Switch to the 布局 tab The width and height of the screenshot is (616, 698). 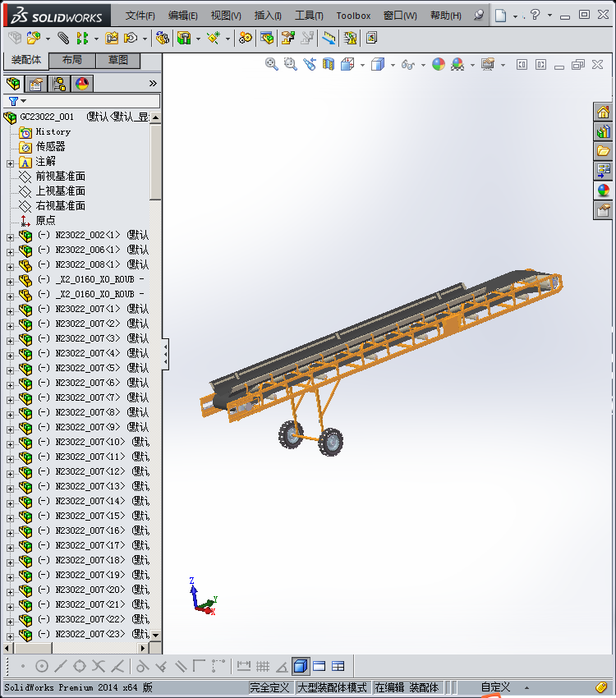[x=72, y=60]
